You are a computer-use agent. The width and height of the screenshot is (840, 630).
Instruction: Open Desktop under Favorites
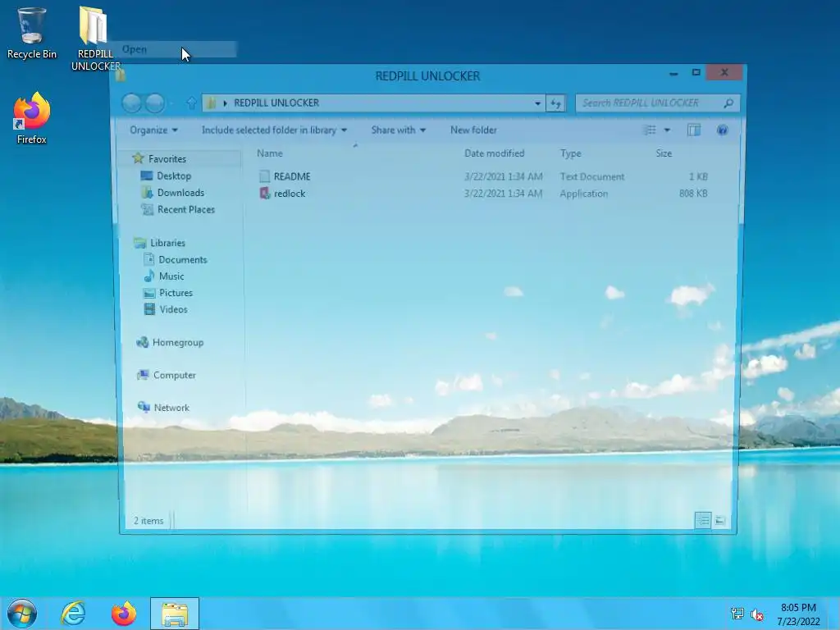click(174, 176)
